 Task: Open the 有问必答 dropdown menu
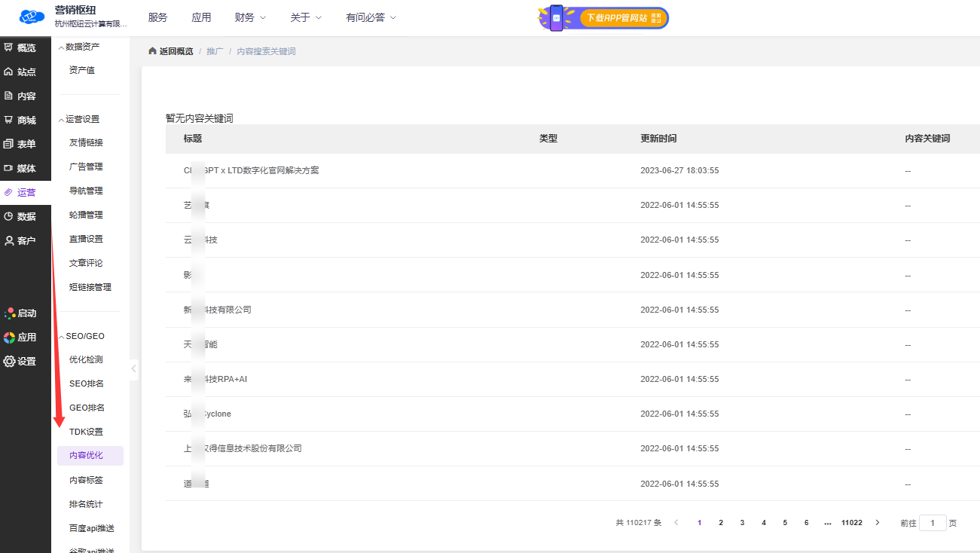(371, 17)
